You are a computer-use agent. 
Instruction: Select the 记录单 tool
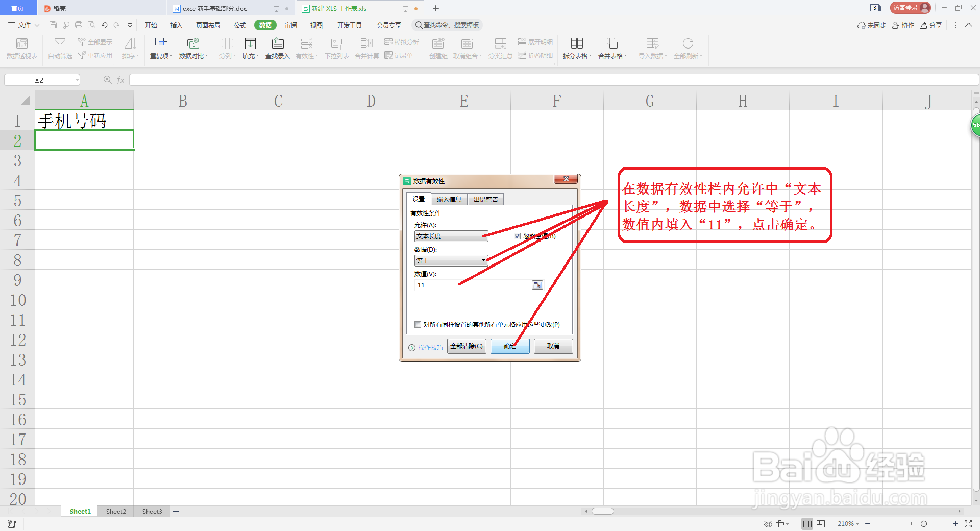tap(401, 55)
